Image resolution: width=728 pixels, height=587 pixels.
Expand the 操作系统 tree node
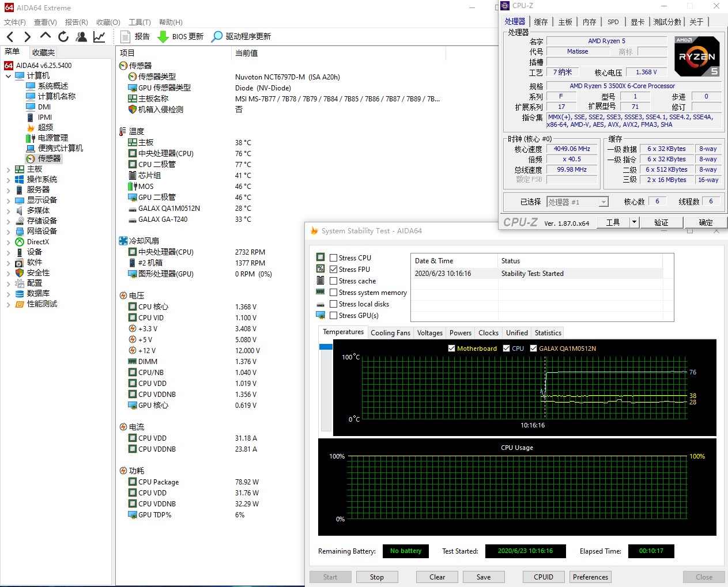pos(8,180)
